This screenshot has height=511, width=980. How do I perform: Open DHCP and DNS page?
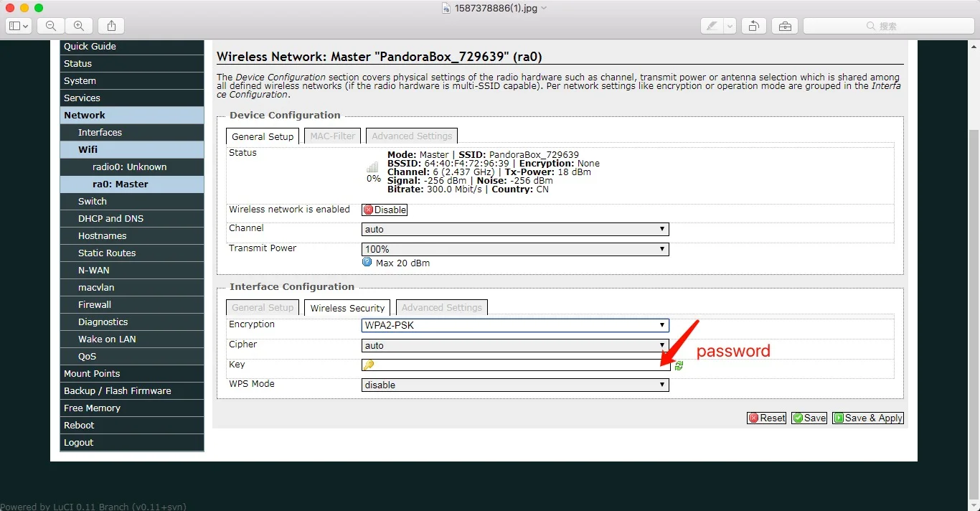tap(132, 219)
